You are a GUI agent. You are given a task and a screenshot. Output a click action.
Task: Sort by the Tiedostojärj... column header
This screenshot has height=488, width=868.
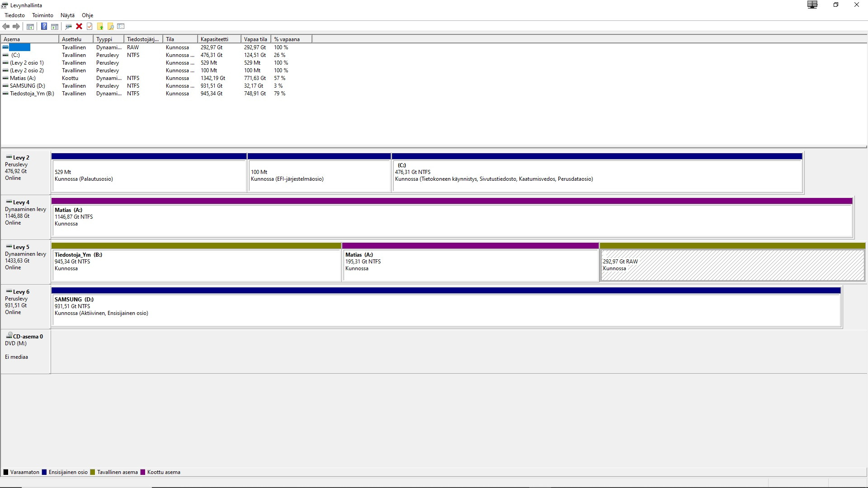pos(143,39)
